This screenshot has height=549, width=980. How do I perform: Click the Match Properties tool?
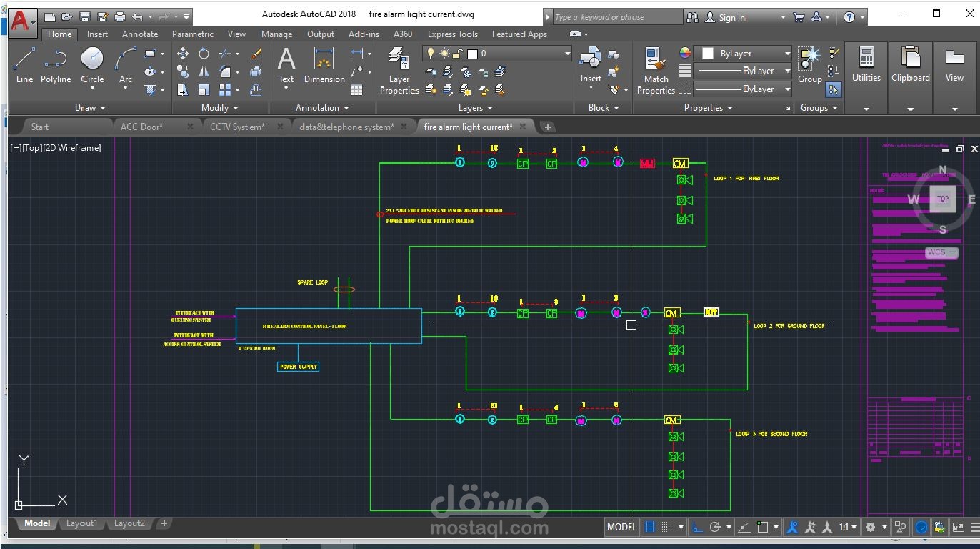click(x=656, y=71)
